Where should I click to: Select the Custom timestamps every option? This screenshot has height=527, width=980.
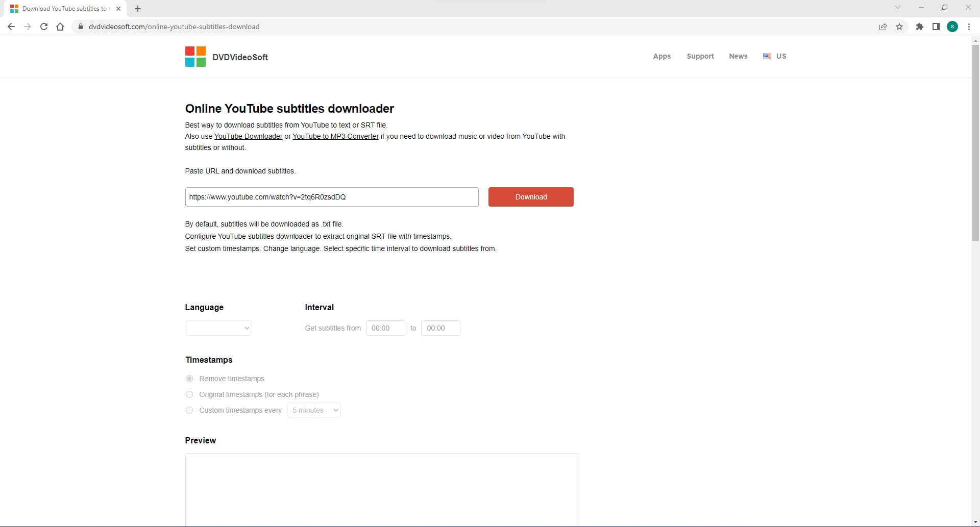pyautogui.click(x=189, y=410)
